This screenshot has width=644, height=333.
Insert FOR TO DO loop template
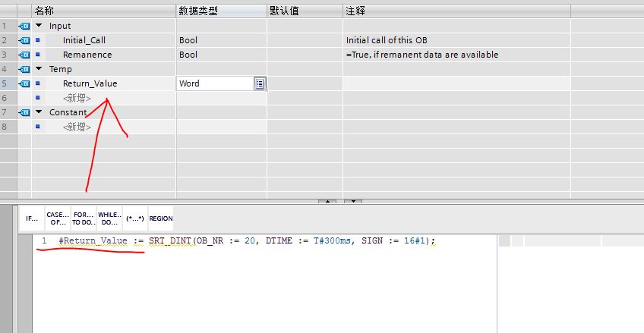tap(84, 218)
